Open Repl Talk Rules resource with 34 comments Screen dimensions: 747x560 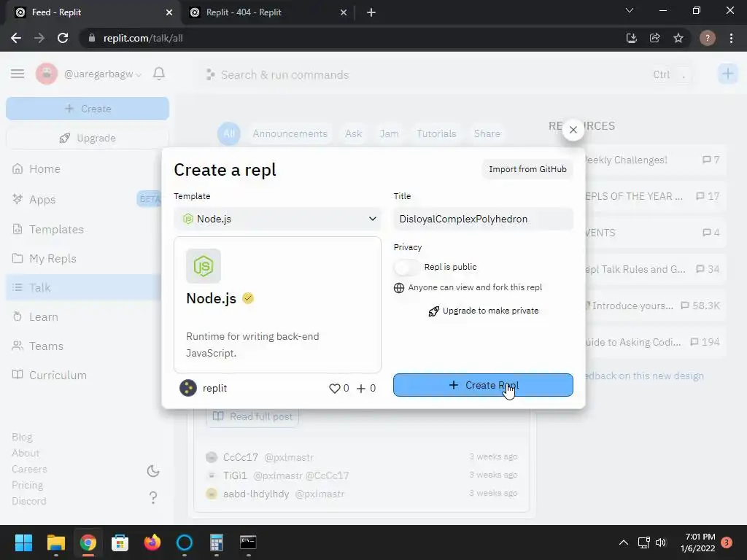tap(656, 270)
